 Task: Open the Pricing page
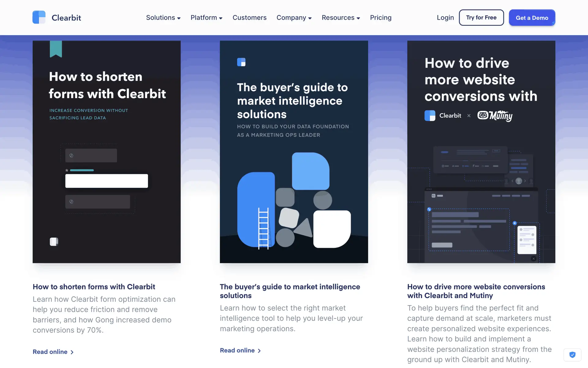(x=381, y=18)
